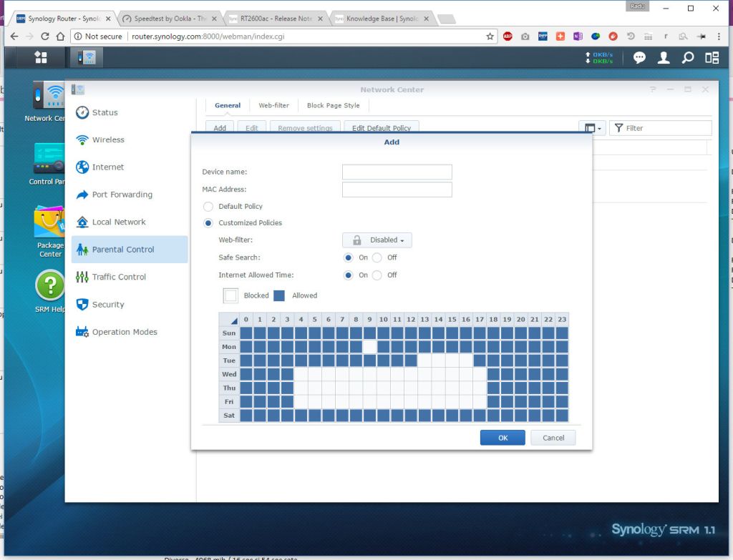This screenshot has width=733, height=560.
Task: Open the column view dropdown beside Filter
Action: pyautogui.click(x=592, y=128)
